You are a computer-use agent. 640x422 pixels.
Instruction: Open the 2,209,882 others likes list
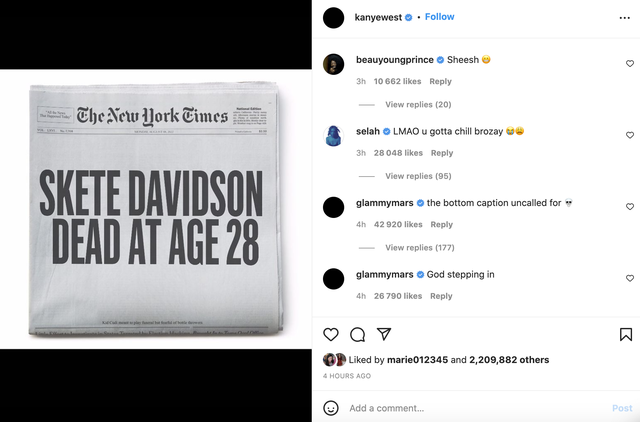pos(509,360)
